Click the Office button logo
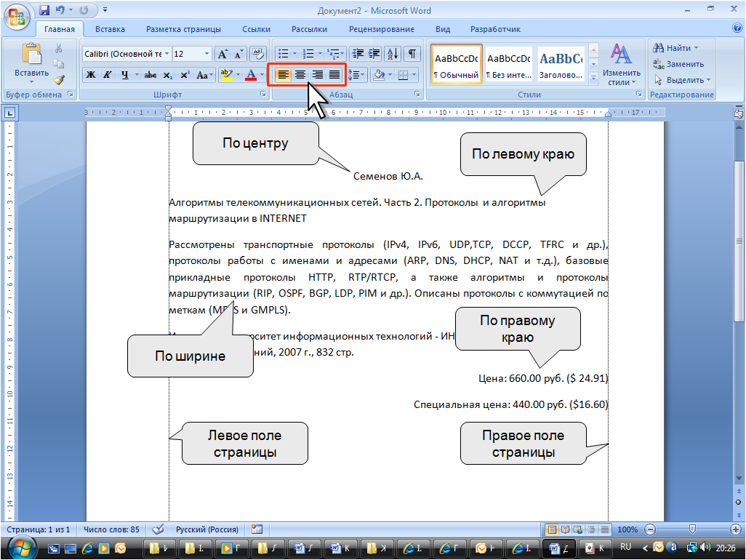This screenshot has width=746, height=560. click(x=17, y=17)
